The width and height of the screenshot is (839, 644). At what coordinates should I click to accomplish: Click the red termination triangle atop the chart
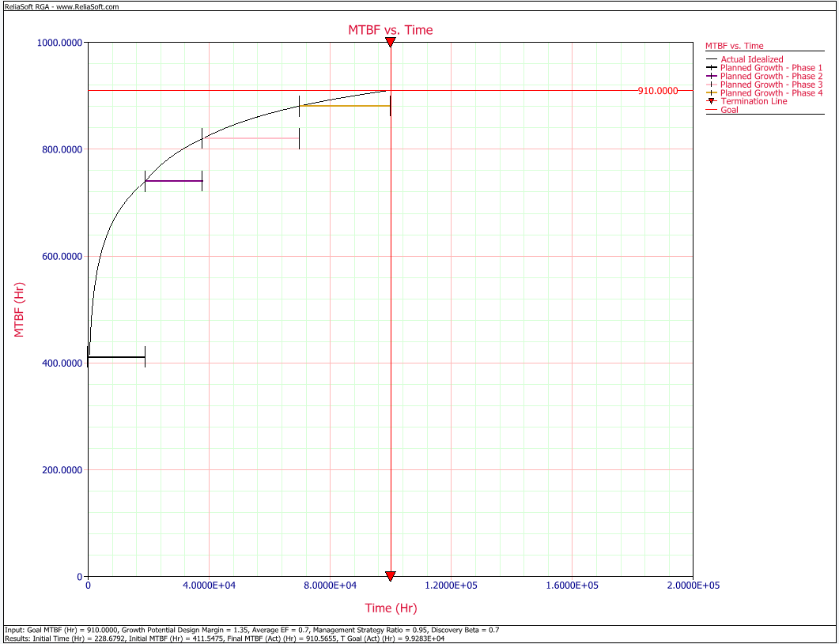(x=390, y=42)
